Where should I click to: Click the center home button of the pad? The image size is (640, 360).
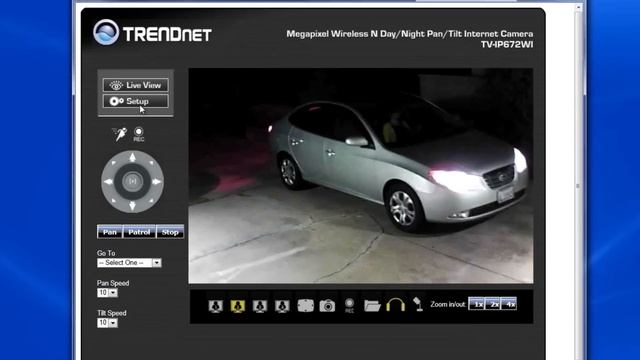pos(132,182)
